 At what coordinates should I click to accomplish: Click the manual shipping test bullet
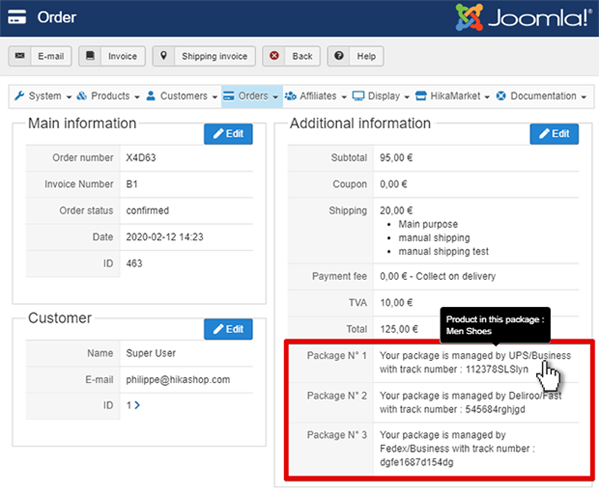click(443, 251)
